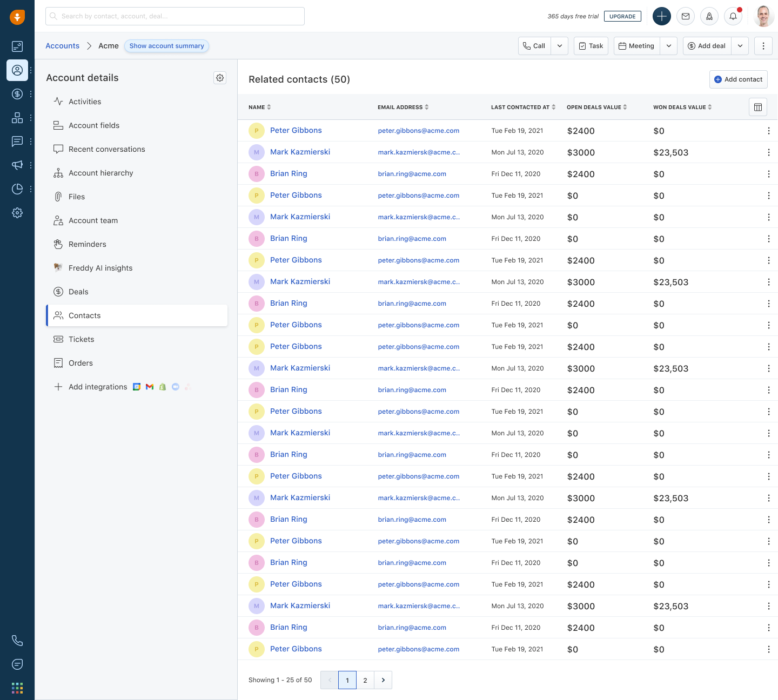The width and height of the screenshot is (778, 700).
Task: Show account summary for Acme
Action: click(x=166, y=46)
